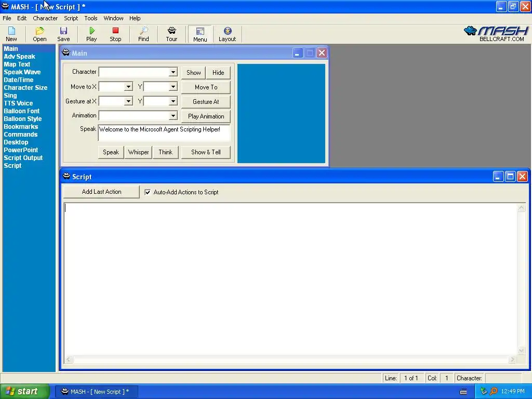Halt playback with the Stop icon
This screenshot has width=532, height=399.
click(x=115, y=34)
